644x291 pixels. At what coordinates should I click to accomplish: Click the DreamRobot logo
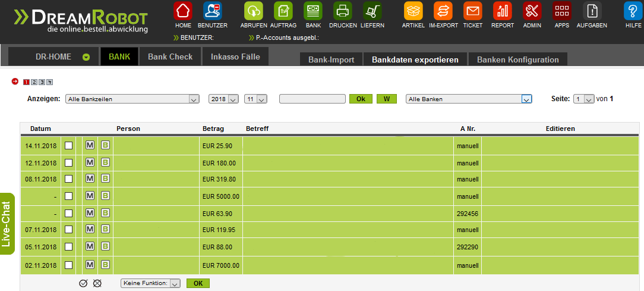[x=80, y=21]
